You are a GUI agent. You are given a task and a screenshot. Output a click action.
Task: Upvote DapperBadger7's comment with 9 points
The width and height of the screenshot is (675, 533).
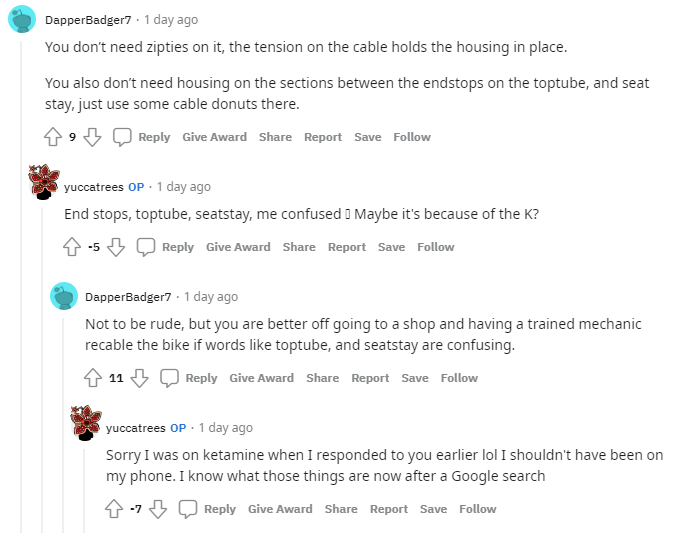(x=54, y=137)
